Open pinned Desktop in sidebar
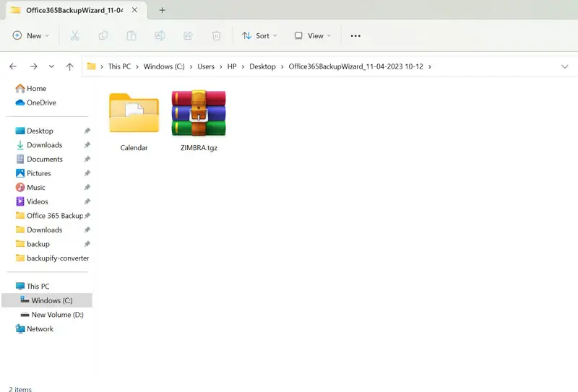 point(35,131)
